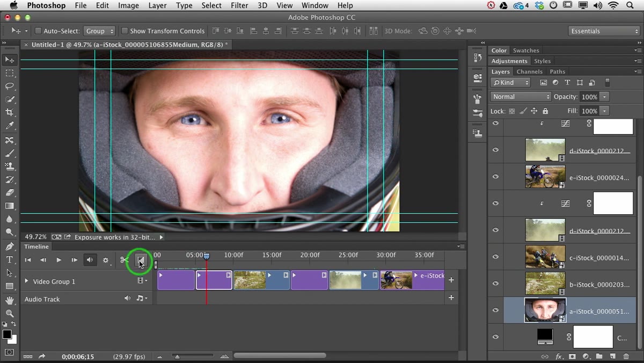Select the Lasso tool
This screenshot has width=644, height=363.
tap(10, 86)
